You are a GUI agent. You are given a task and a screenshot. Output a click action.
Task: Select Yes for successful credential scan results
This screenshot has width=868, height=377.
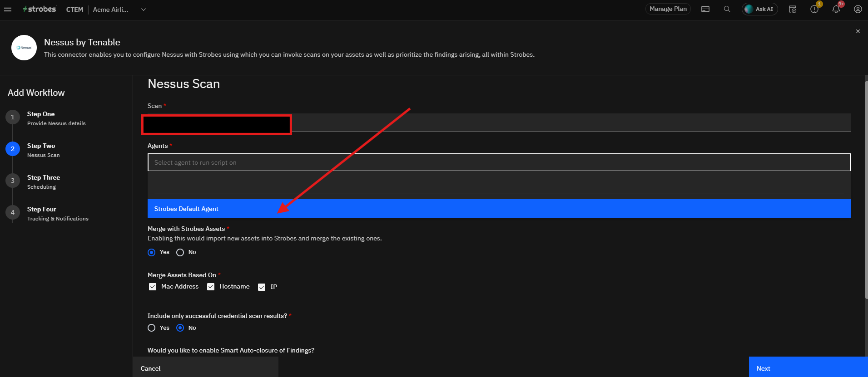coord(152,328)
